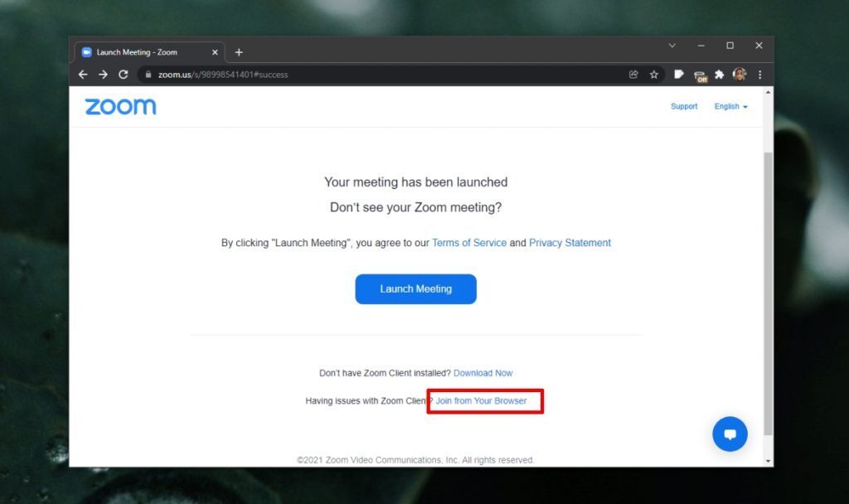Open the Chrome three-dot menu
Image resolution: width=849 pixels, height=504 pixels.
click(x=760, y=74)
